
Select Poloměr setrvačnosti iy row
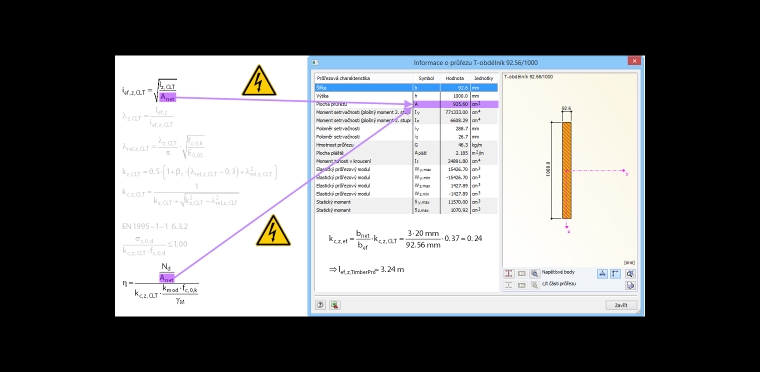406,129
